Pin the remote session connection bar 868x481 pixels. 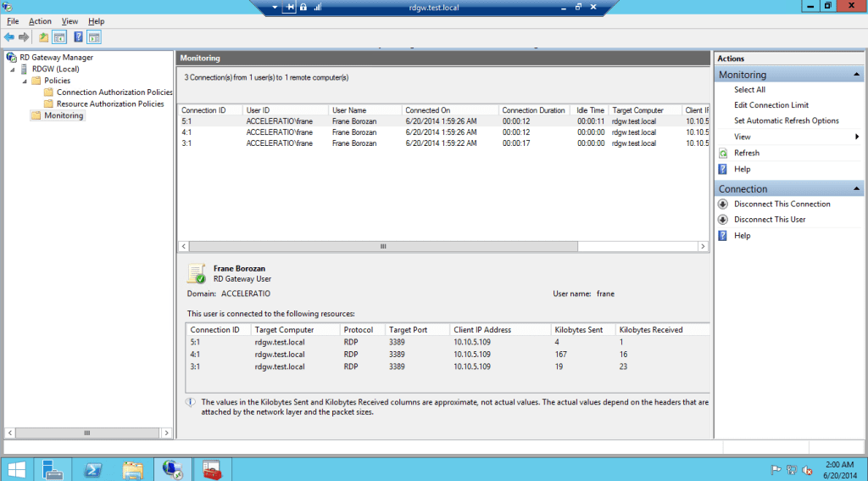290,7
